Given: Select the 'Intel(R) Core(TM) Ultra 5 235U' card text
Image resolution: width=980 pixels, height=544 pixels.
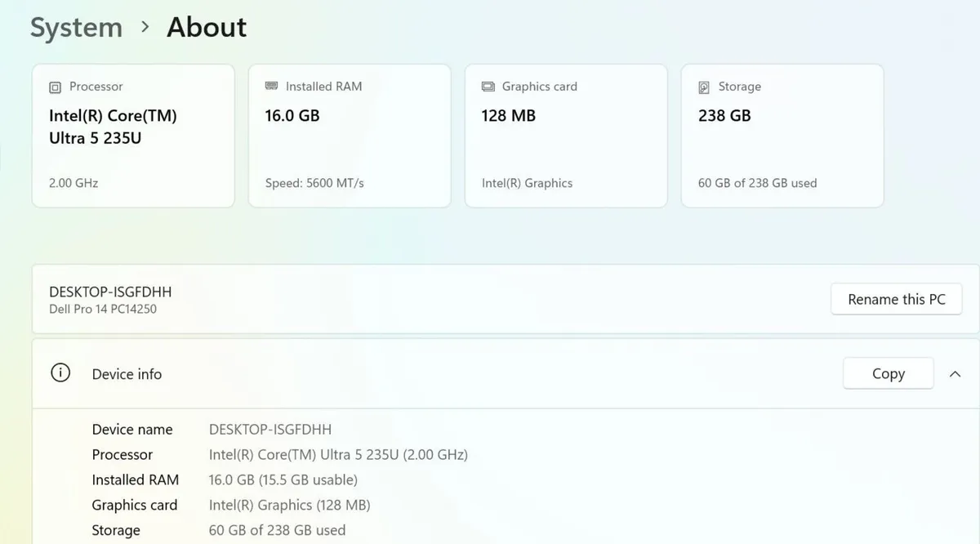Looking at the screenshot, I should (x=113, y=127).
